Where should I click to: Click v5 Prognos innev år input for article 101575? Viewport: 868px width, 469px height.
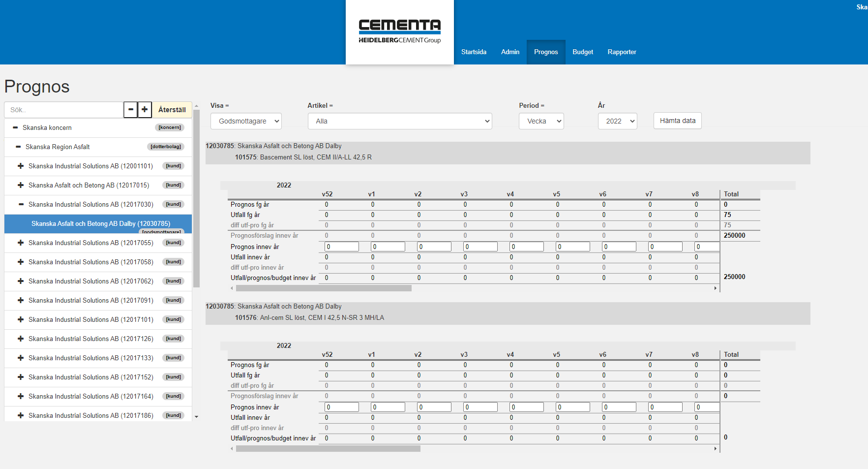[573, 247]
